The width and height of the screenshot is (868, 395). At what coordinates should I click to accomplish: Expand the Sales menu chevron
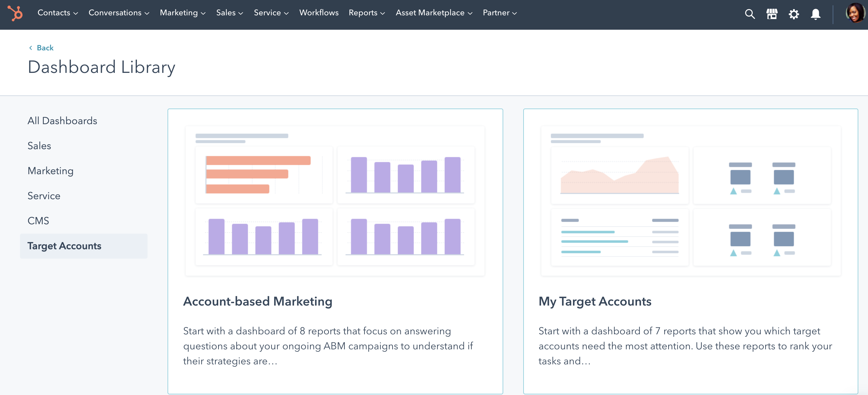point(229,13)
